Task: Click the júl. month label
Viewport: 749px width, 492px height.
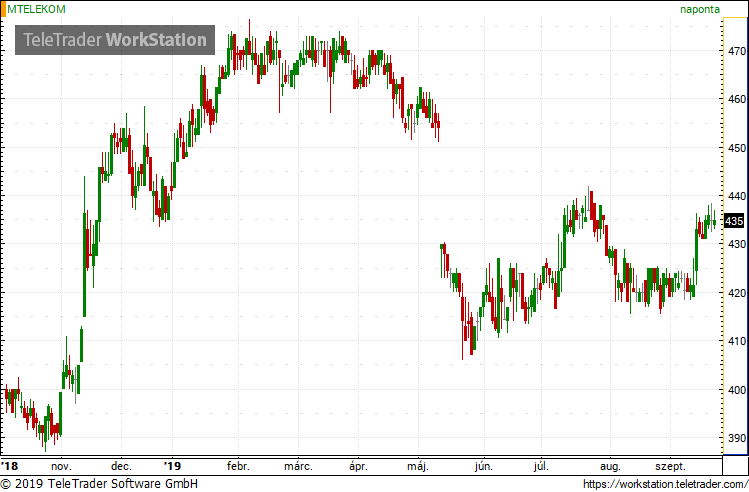Action: (541, 466)
